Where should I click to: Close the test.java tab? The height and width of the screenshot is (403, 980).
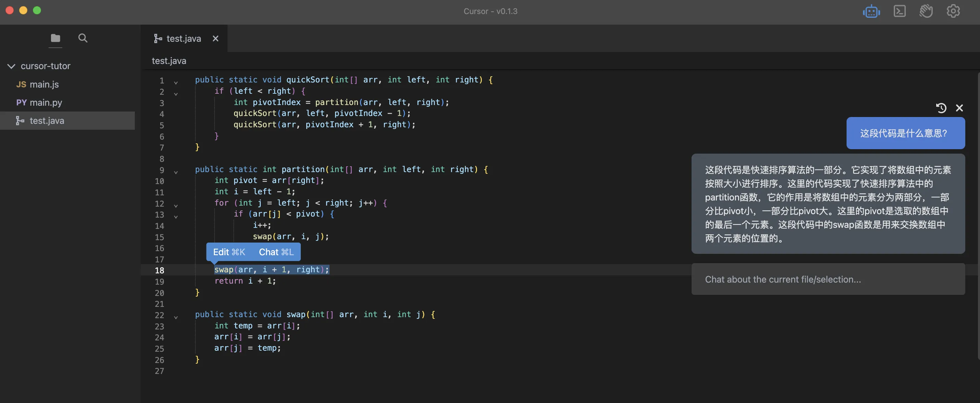(x=215, y=38)
